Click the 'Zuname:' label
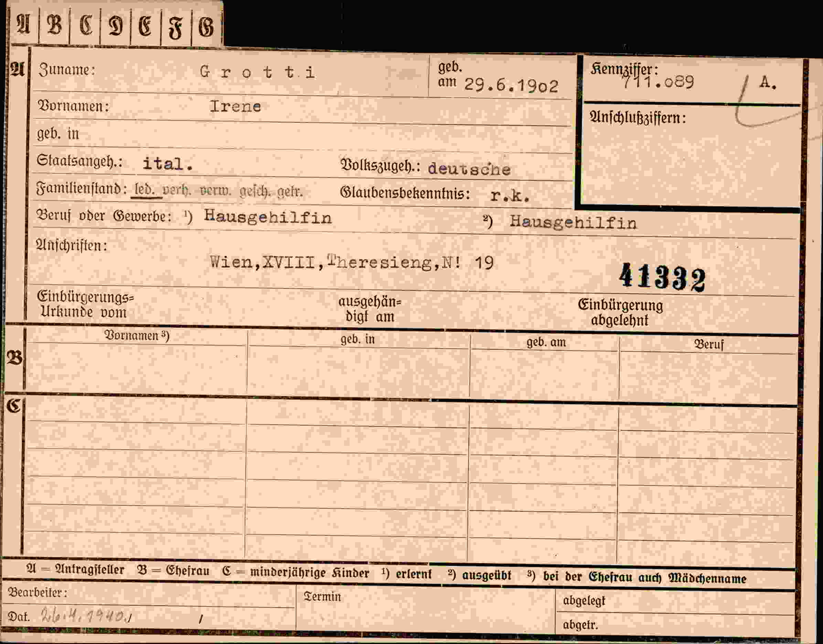 [67, 70]
